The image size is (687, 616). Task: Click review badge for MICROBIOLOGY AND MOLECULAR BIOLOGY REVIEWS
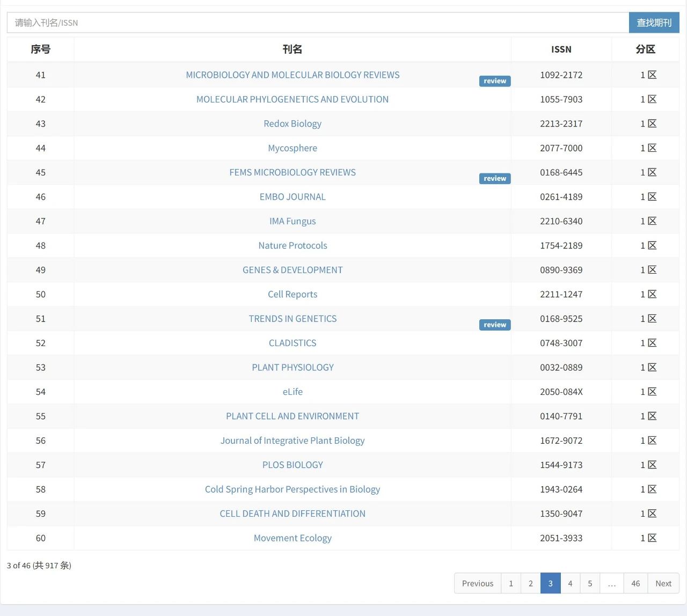(x=495, y=81)
